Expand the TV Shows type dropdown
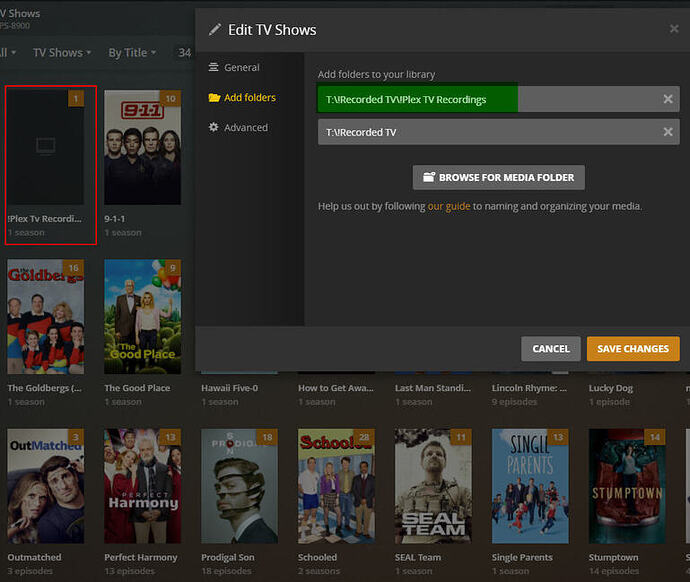This screenshot has width=690, height=582. tap(62, 53)
